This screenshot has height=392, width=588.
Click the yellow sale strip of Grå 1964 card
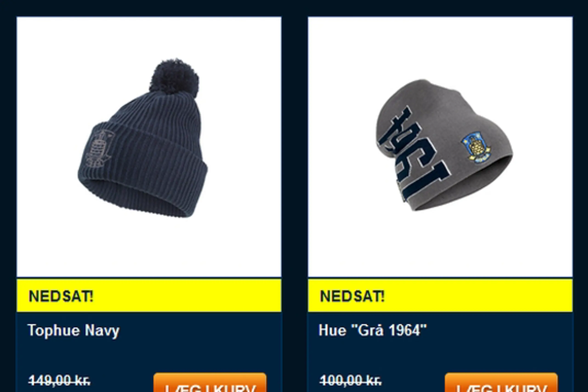click(x=440, y=296)
